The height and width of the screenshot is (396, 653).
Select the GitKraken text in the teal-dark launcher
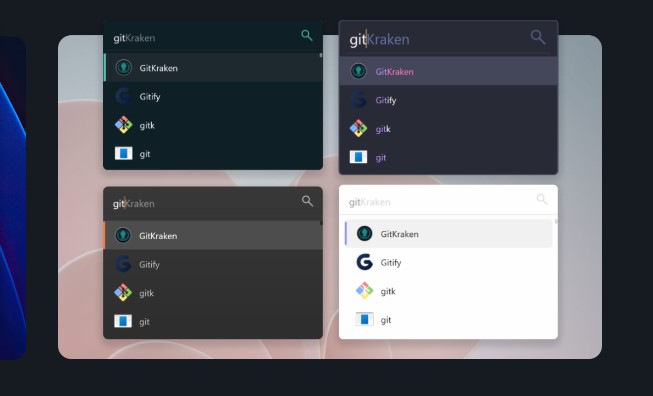[159, 68]
